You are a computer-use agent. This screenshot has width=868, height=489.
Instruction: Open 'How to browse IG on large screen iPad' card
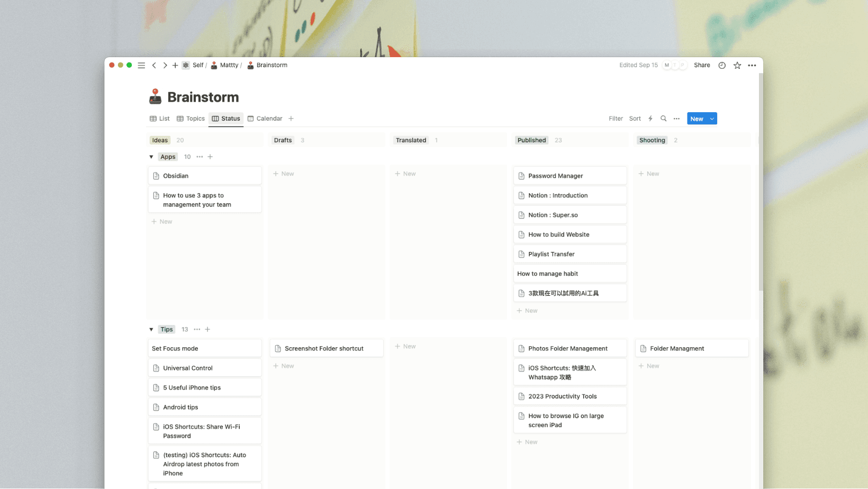pos(570,420)
